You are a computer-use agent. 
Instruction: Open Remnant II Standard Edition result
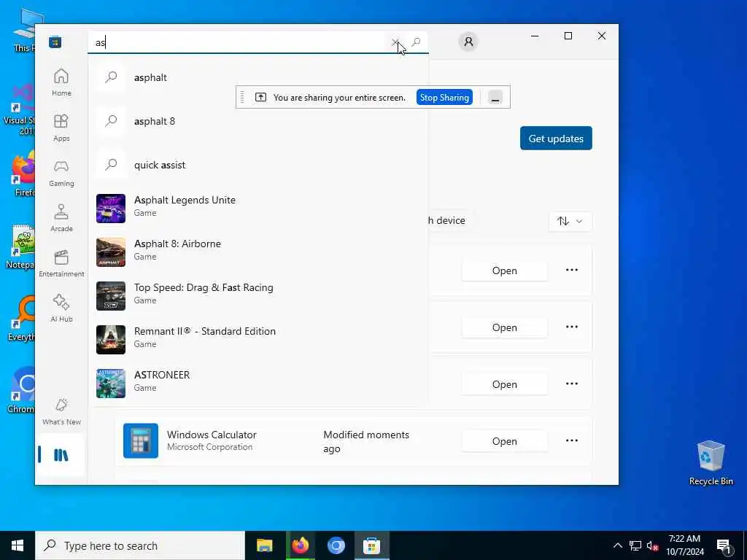[x=258, y=340]
